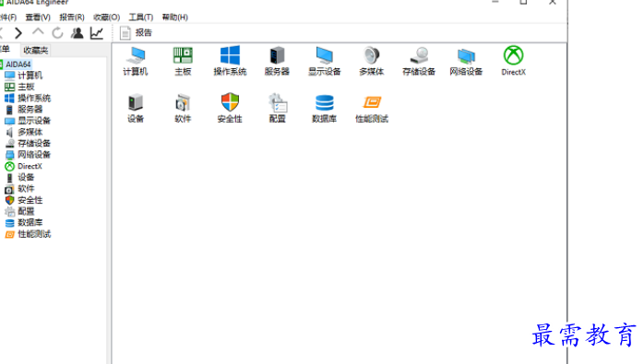644x364 pixels.
Task: Go forward with the right arrow toolbar button
Action: (x=18, y=33)
